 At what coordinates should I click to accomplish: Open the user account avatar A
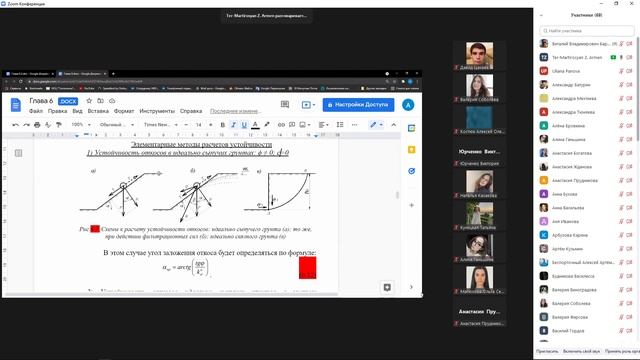(408, 105)
